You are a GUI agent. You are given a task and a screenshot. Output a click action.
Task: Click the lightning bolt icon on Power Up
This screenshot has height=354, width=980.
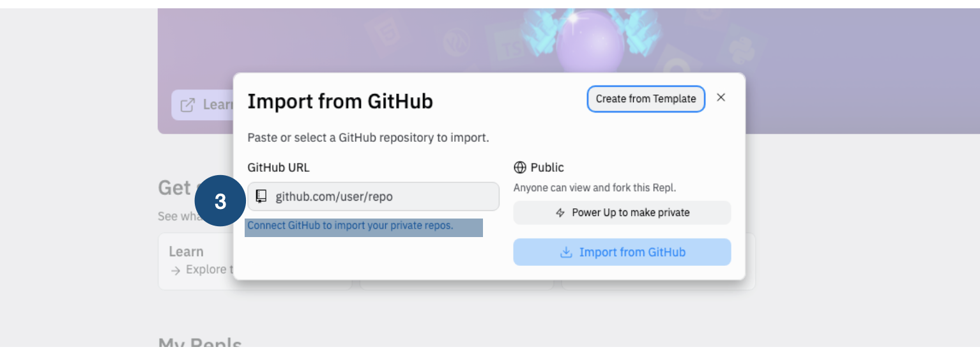(x=560, y=213)
